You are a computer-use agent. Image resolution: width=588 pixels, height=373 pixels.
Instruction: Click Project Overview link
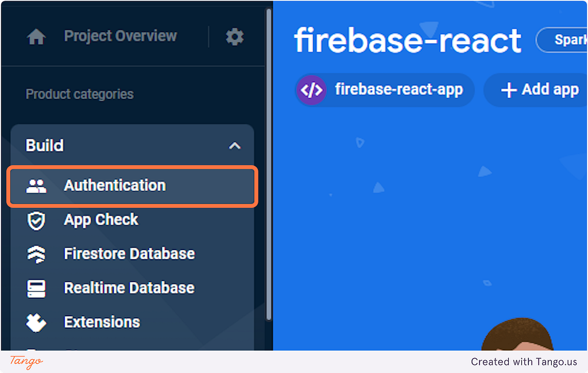120,36
